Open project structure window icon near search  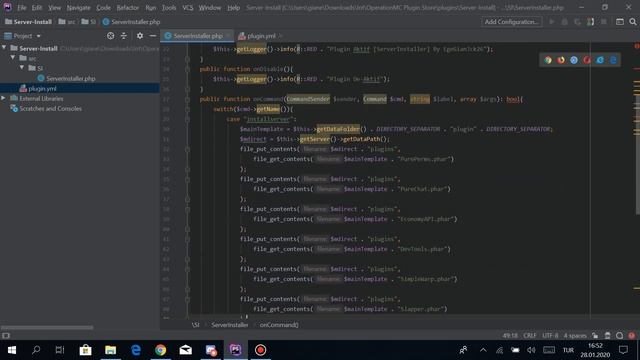(x=620, y=22)
